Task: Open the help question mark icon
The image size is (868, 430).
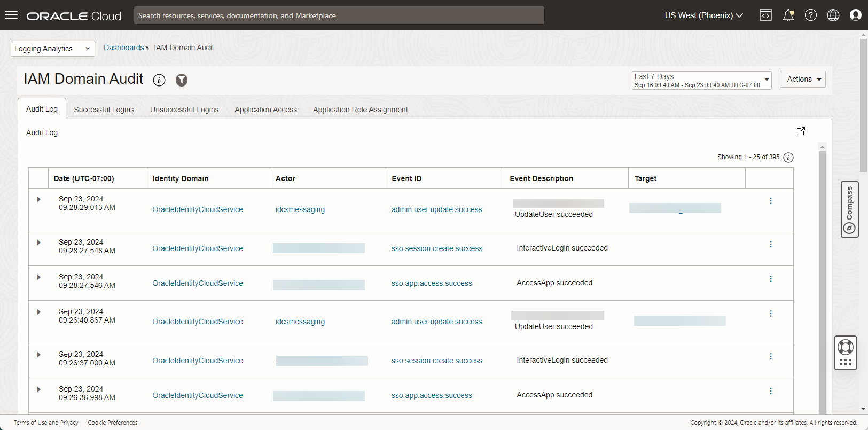Action: point(811,15)
